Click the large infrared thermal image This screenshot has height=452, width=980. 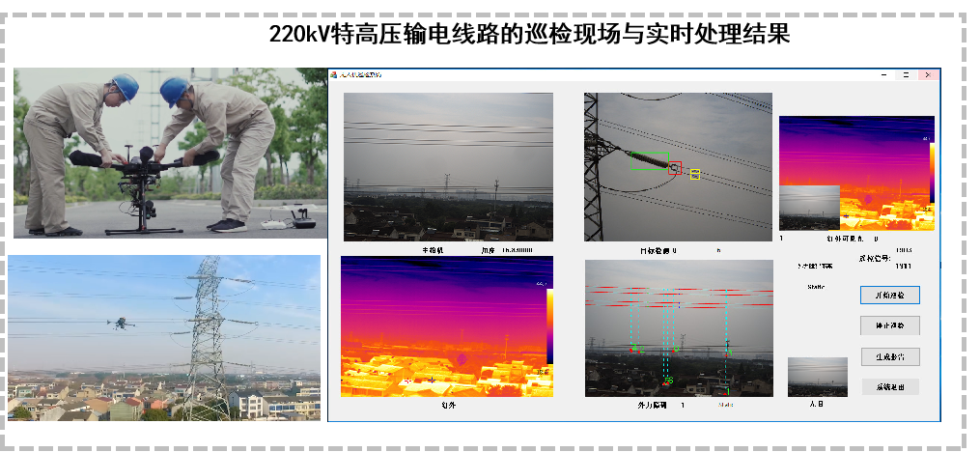tap(446, 326)
